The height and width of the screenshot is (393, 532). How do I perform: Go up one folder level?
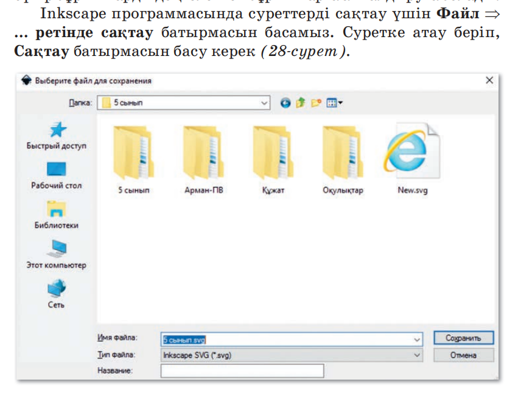click(301, 102)
